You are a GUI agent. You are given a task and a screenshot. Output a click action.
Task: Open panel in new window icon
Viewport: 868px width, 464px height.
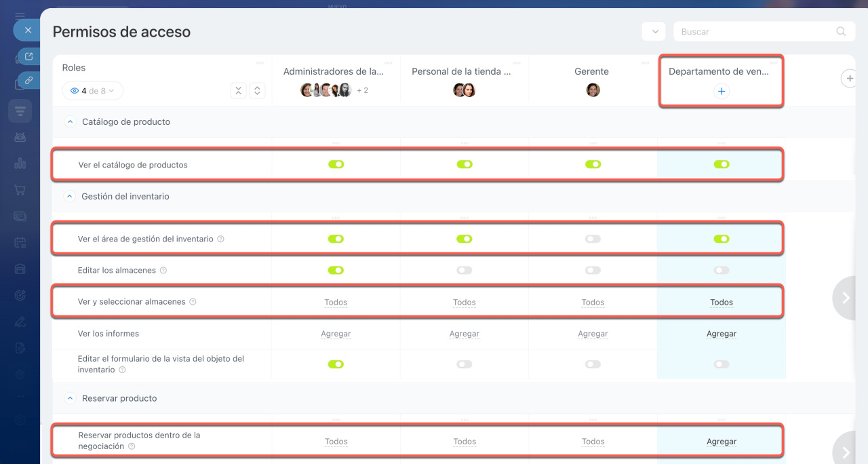click(28, 56)
